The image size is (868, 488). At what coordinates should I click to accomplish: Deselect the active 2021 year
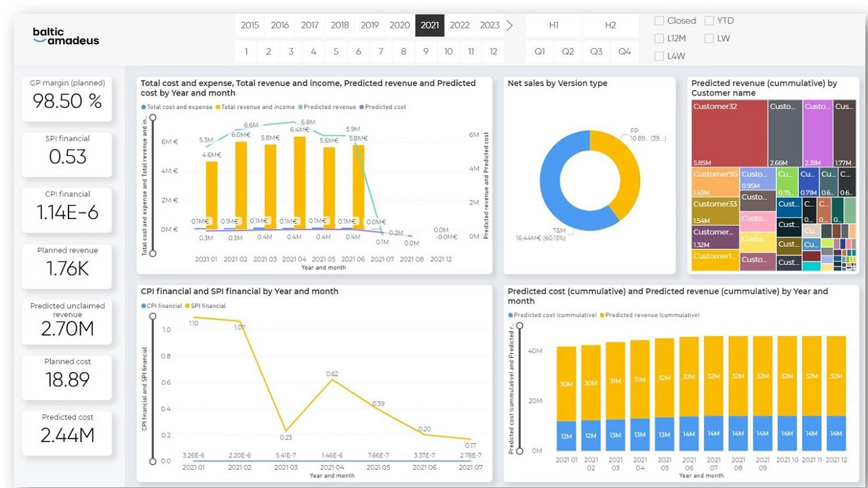429,25
